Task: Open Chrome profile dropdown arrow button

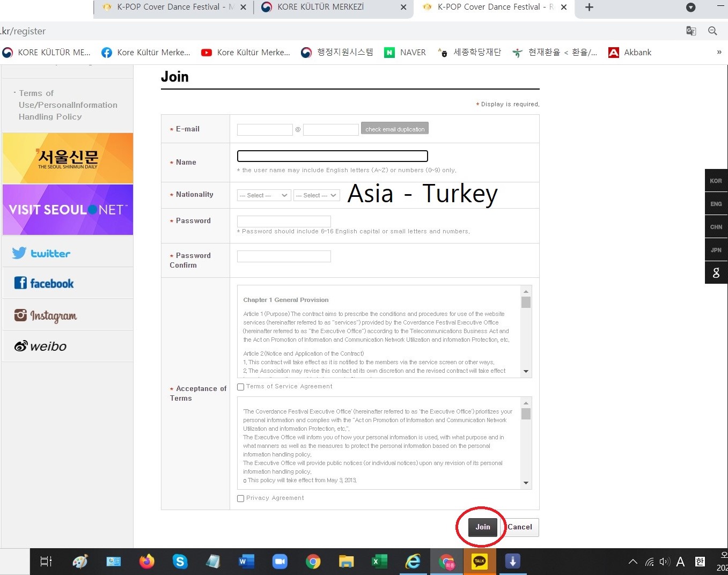Action: point(691,7)
